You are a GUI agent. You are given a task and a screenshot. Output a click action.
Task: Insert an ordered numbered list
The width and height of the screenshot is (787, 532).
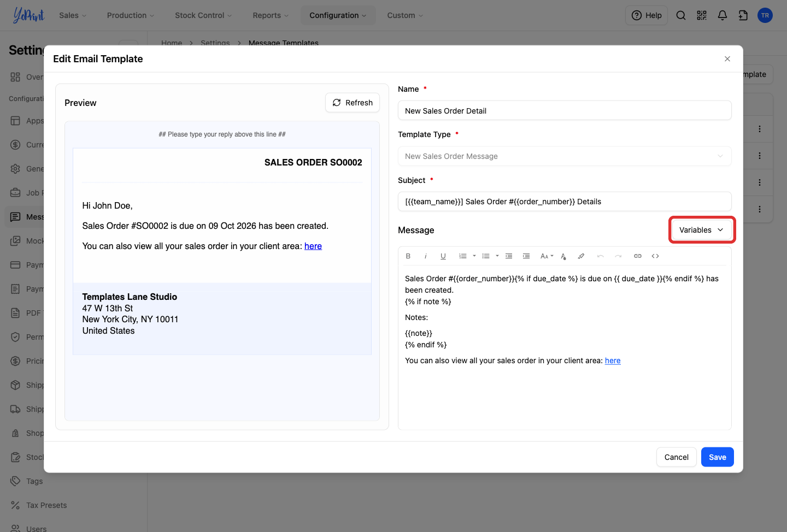coord(463,256)
